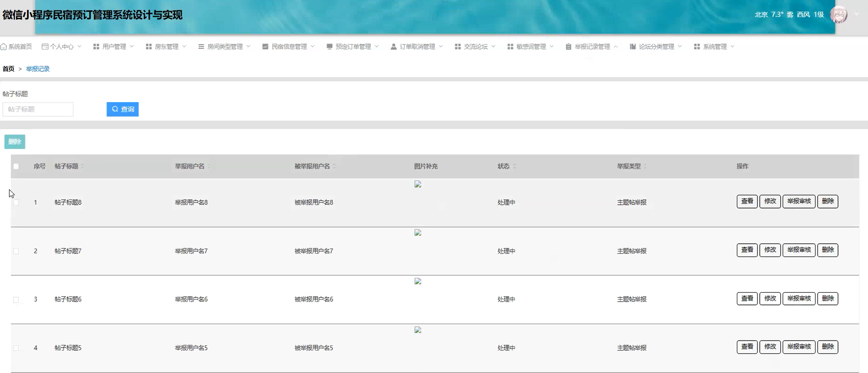
Task: Click broken image in row 帖子标题8
Action: coord(418,184)
